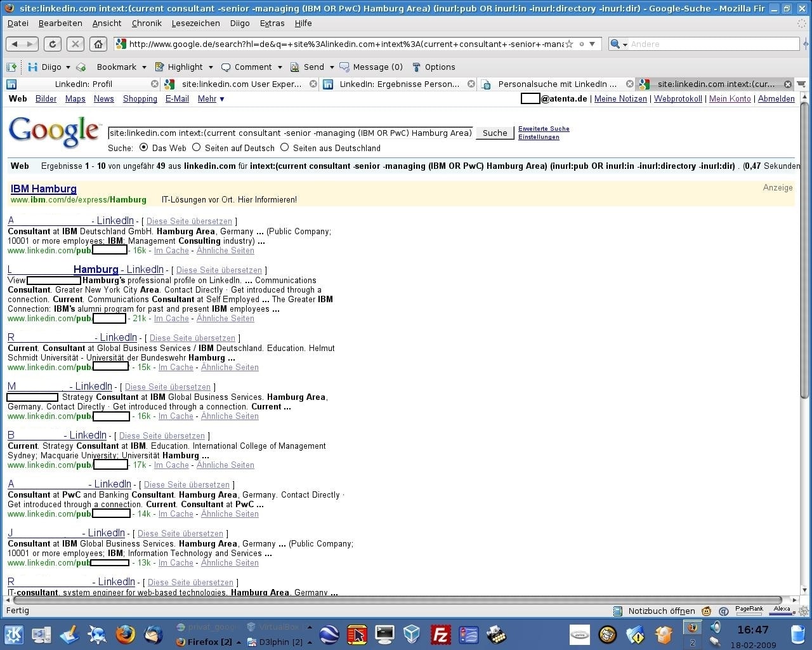This screenshot has width=812, height=650.
Task: Launch Firefox from the KDE panel
Action: (x=126, y=634)
